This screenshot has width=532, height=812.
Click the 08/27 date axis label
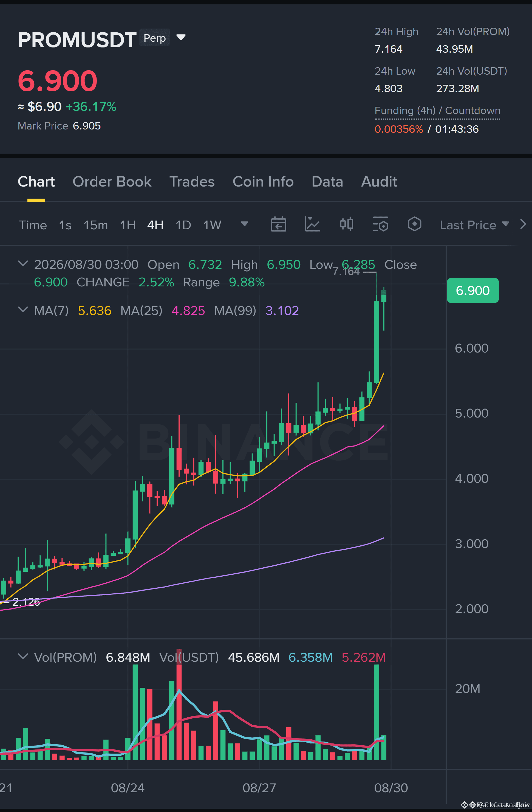tap(259, 788)
